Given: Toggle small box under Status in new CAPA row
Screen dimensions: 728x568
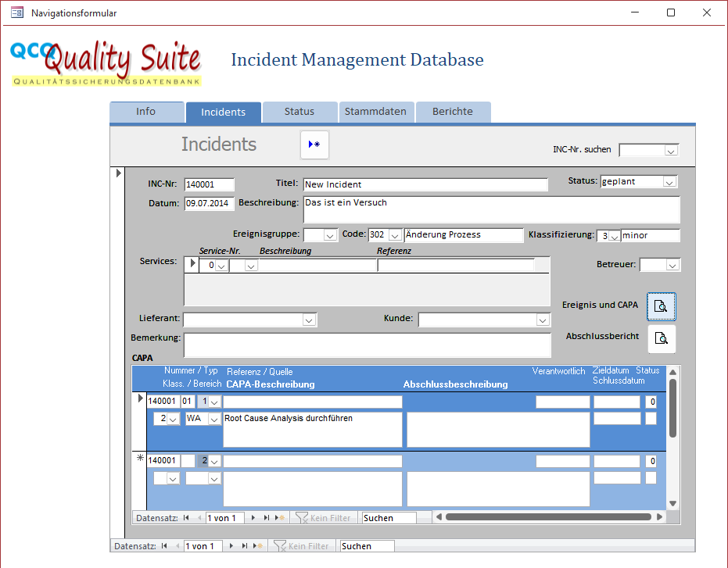Looking at the screenshot, I should coord(651,478).
